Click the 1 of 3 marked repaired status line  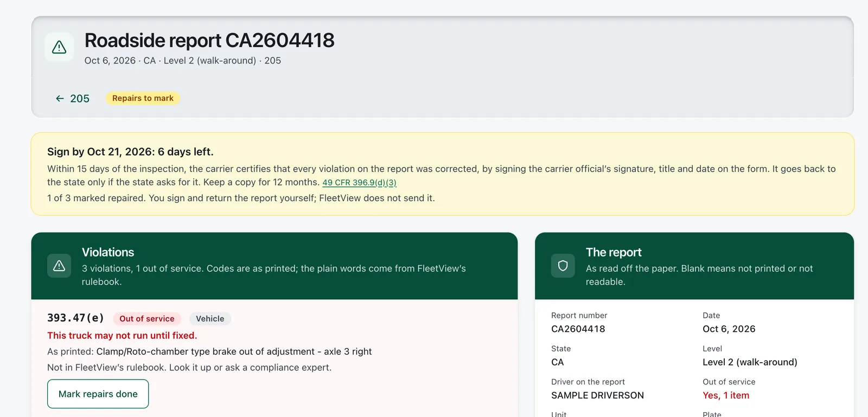tap(241, 198)
